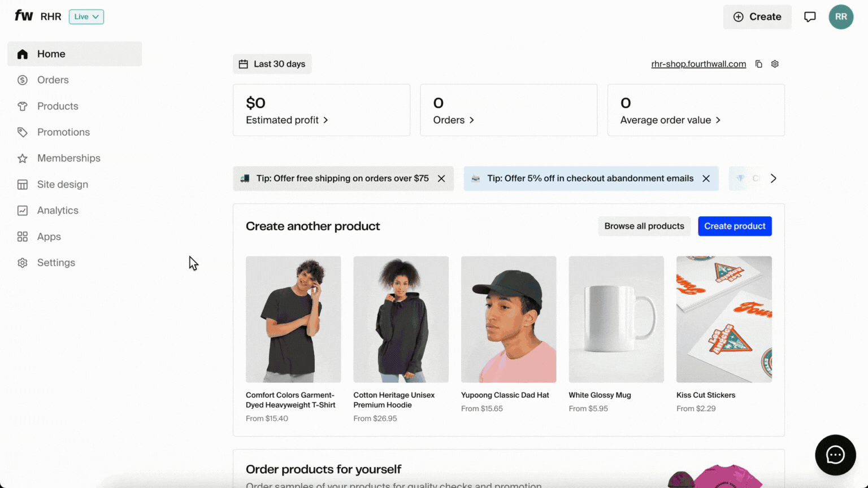This screenshot has height=488, width=868.
Task: Open the checkout abandonment emails tip
Action: [x=591, y=178]
